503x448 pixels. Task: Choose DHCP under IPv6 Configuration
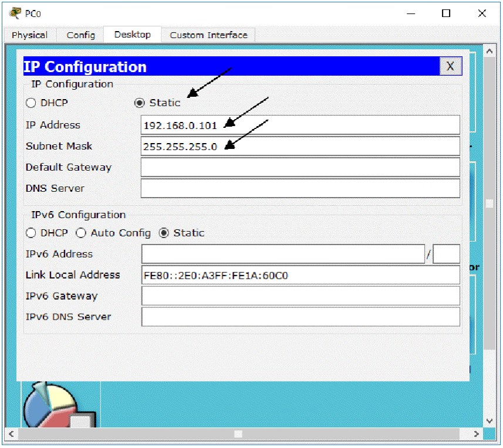(31, 233)
